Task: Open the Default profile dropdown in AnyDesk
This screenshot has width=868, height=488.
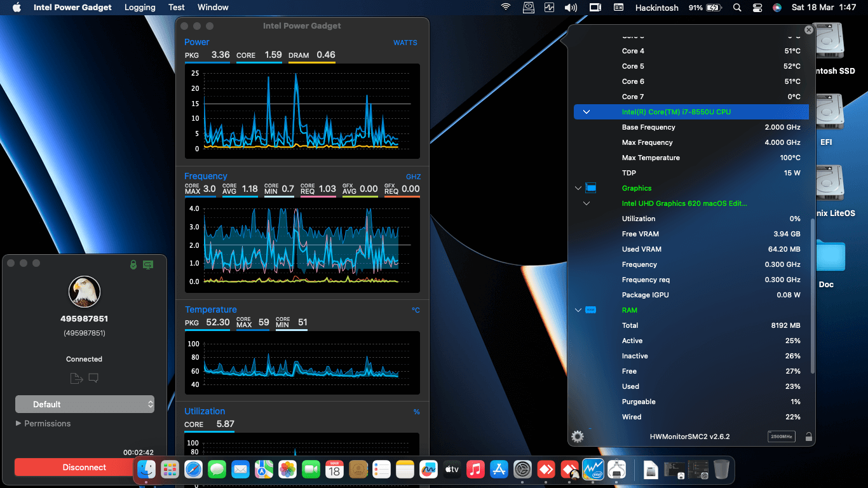Action: (x=85, y=404)
